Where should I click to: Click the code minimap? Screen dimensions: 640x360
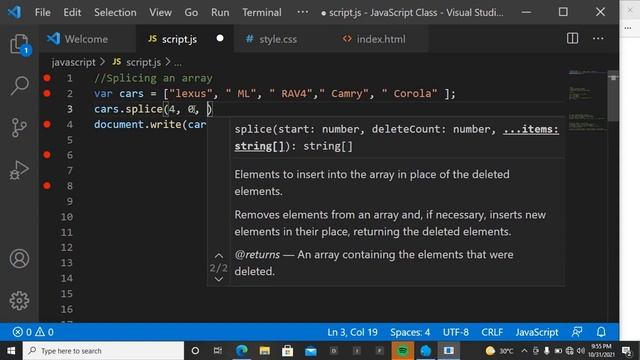[x=587, y=100]
